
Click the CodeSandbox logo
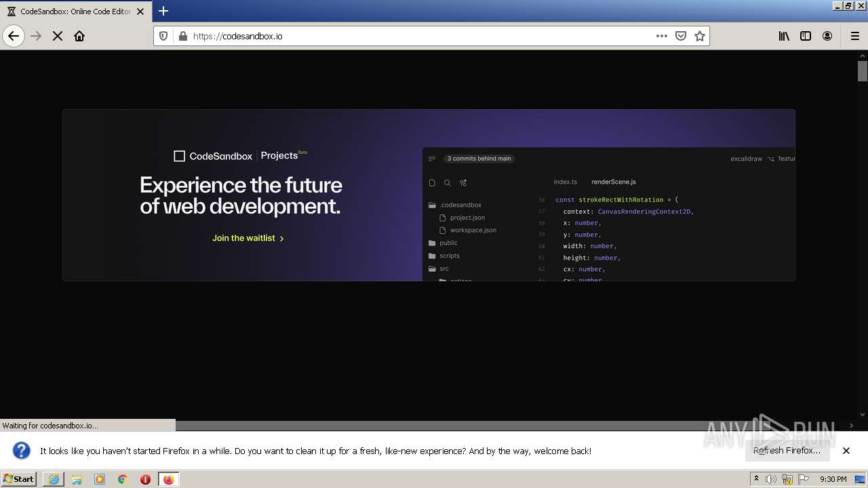213,156
